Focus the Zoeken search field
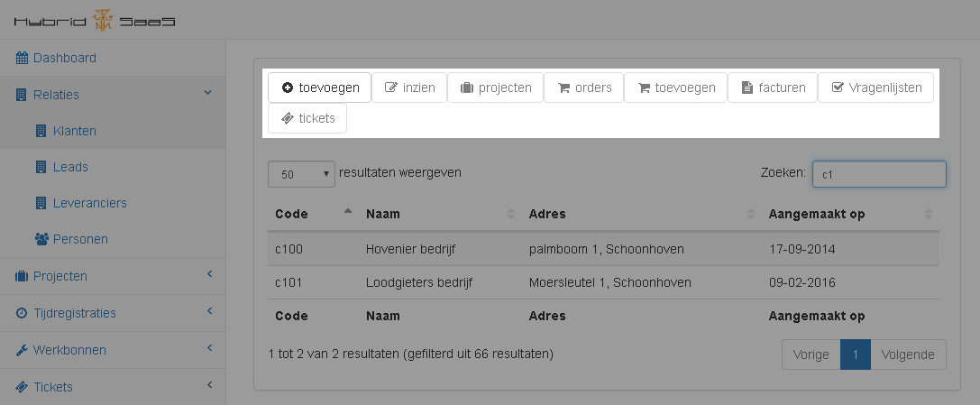The image size is (980, 405). click(879, 174)
